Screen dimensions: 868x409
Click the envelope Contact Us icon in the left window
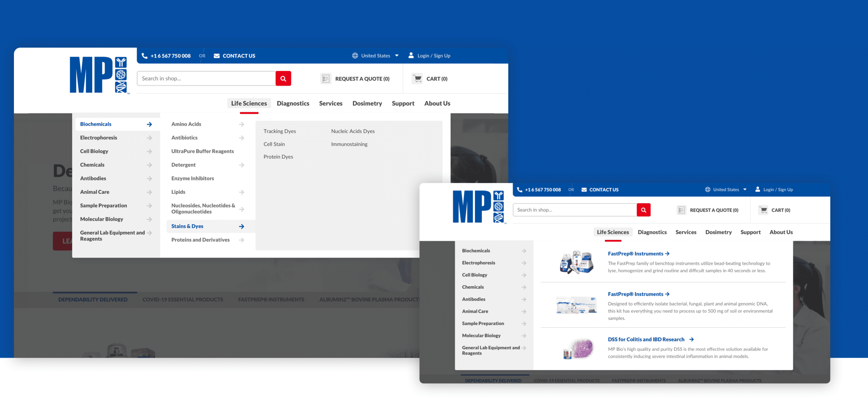point(217,56)
